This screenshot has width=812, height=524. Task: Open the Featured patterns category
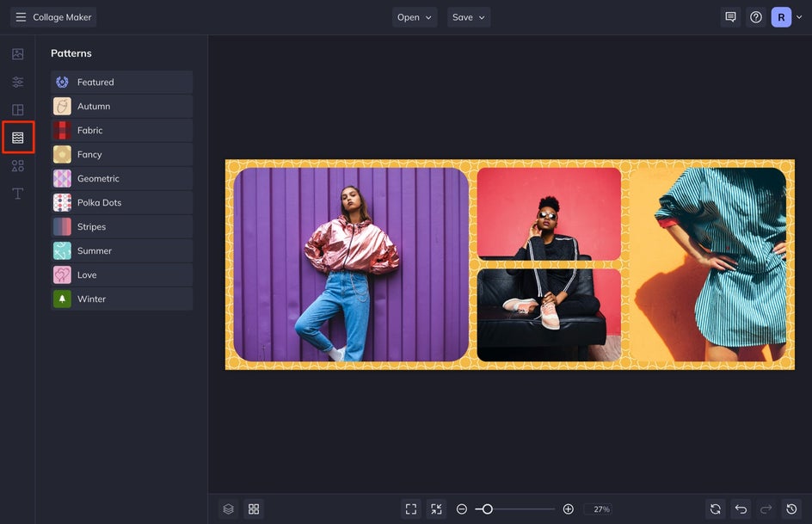point(121,82)
